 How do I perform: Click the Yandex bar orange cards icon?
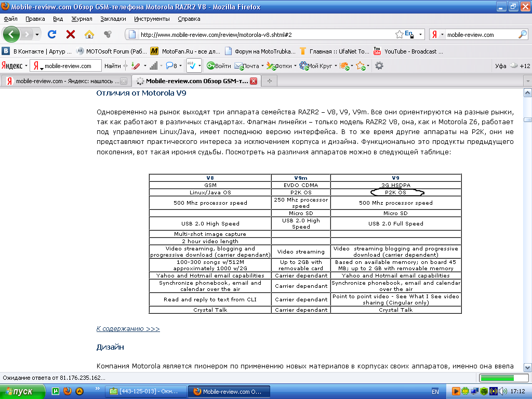[344, 66]
